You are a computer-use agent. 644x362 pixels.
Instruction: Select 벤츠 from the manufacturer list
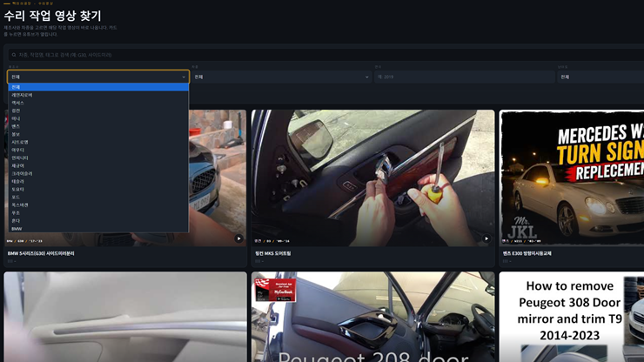pos(98,126)
